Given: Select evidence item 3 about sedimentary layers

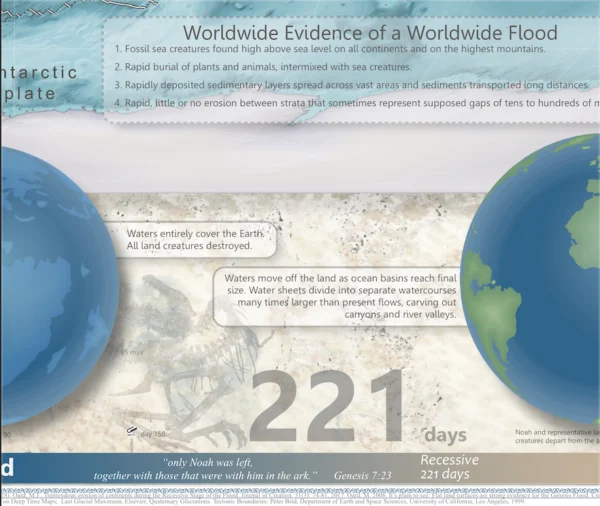Looking at the screenshot, I should (352, 85).
